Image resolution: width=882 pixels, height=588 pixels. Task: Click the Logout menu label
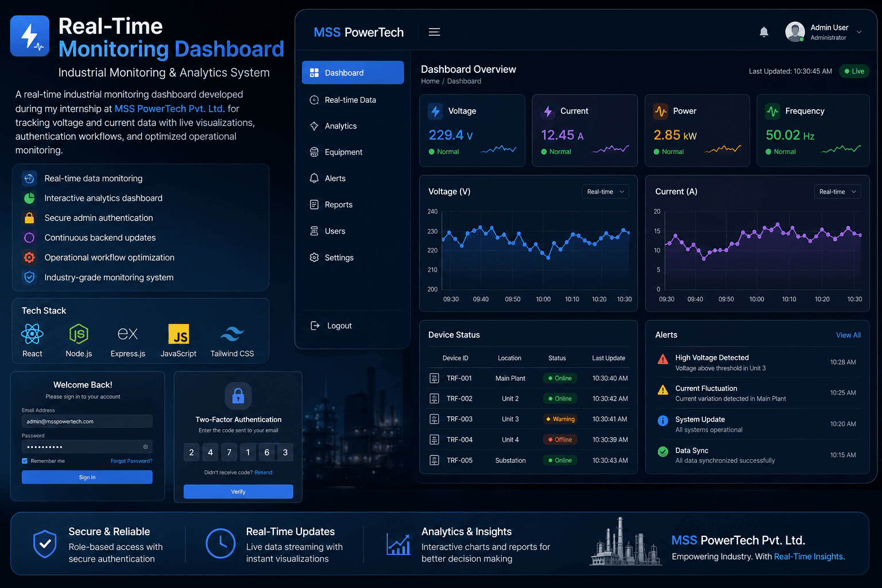click(x=339, y=326)
